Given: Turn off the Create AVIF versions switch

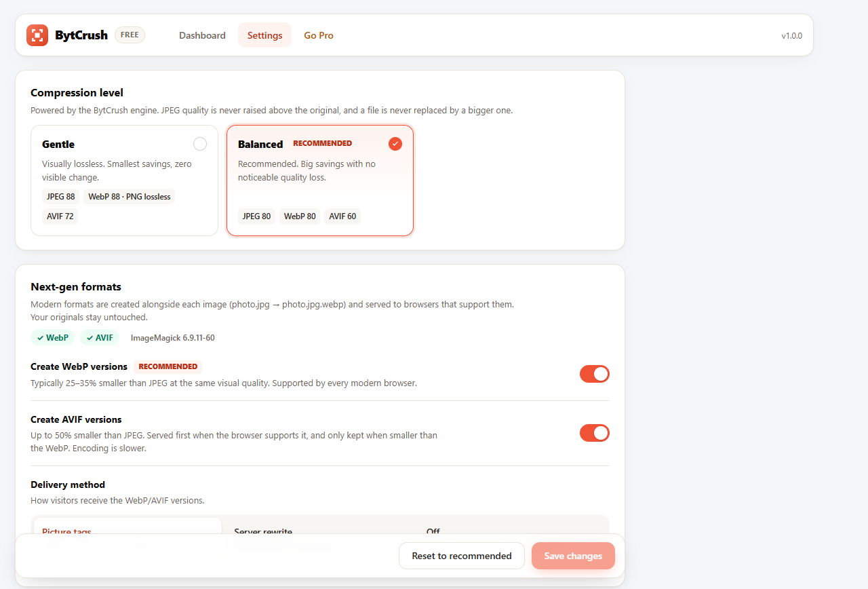Looking at the screenshot, I should coord(595,433).
